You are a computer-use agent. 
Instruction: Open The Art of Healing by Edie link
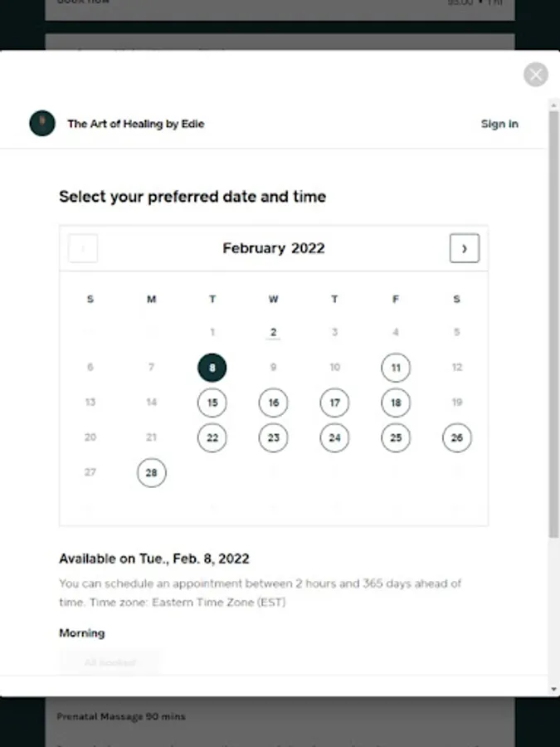135,124
